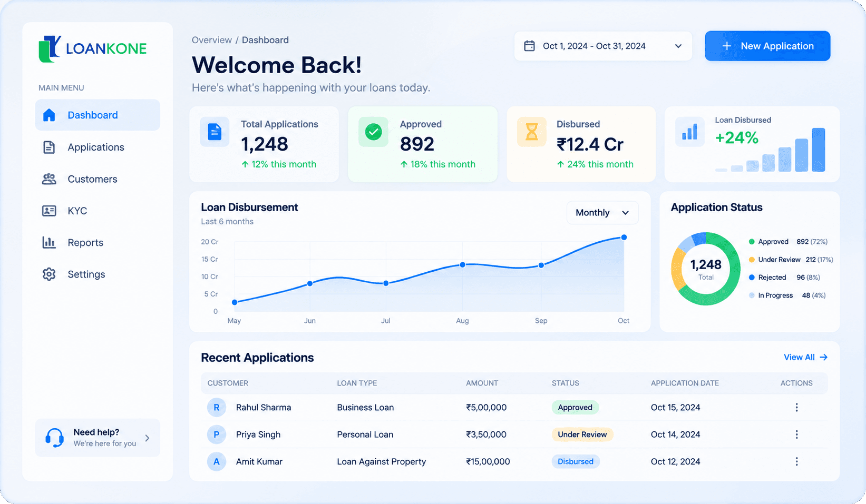The width and height of the screenshot is (866, 504).
Task: Click the Under Review status badge
Action: (582, 434)
